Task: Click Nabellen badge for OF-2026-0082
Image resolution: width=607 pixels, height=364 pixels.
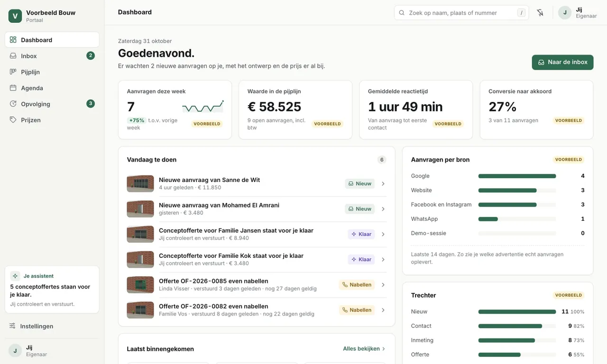Action: [357, 310]
